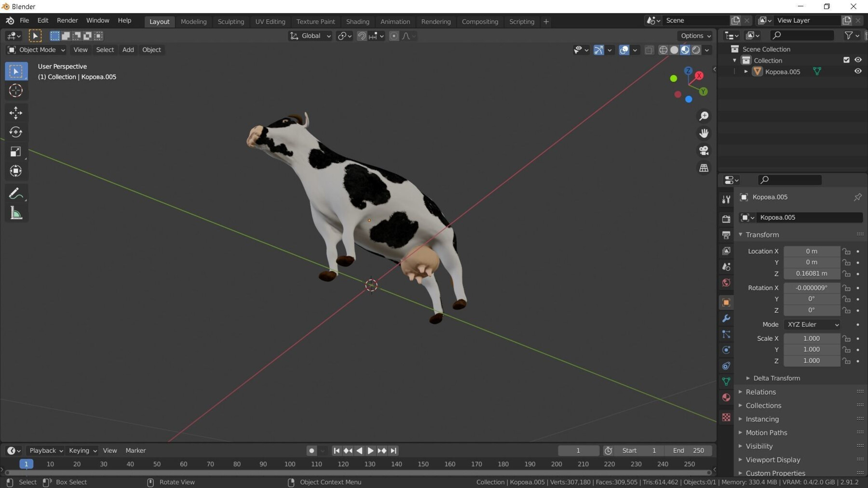The height and width of the screenshot is (488, 868).
Task: Switch viewport to Rendered shading mode
Action: [x=696, y=50]
